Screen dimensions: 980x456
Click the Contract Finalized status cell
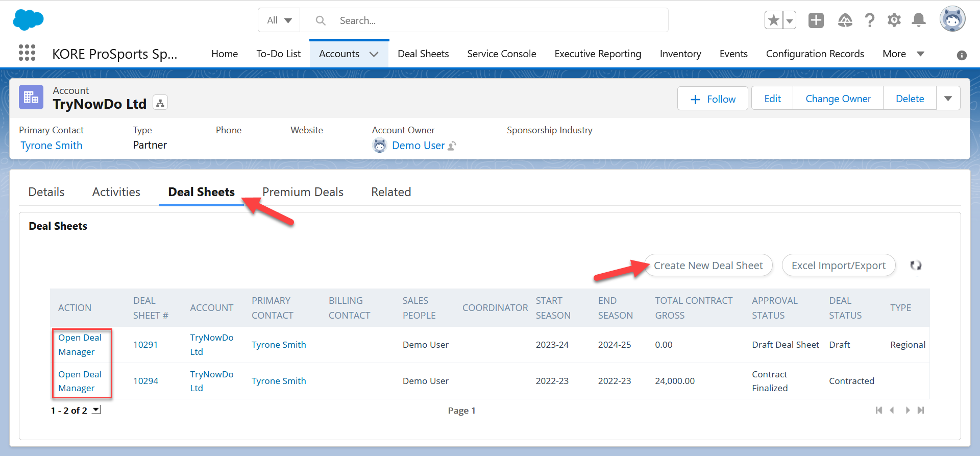(770, 381)
